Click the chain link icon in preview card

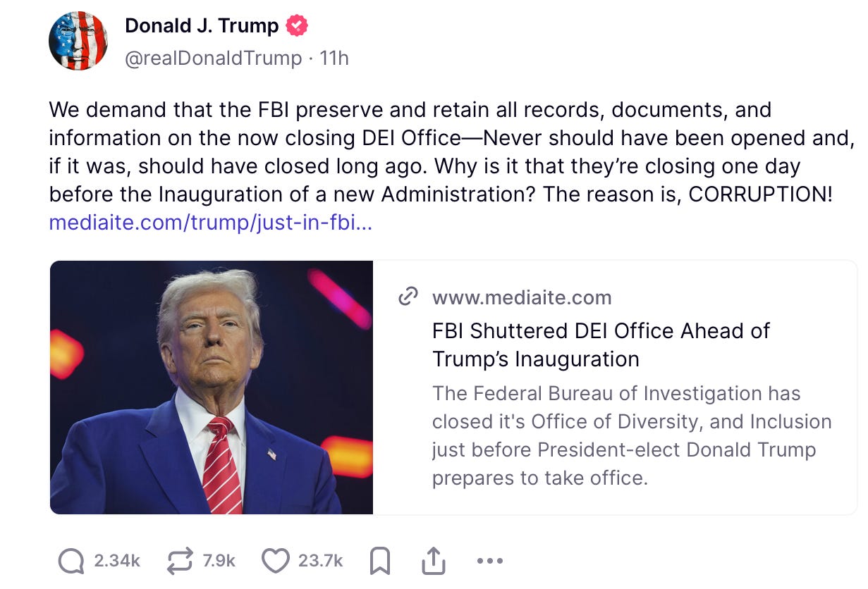[x=408, y=297]
